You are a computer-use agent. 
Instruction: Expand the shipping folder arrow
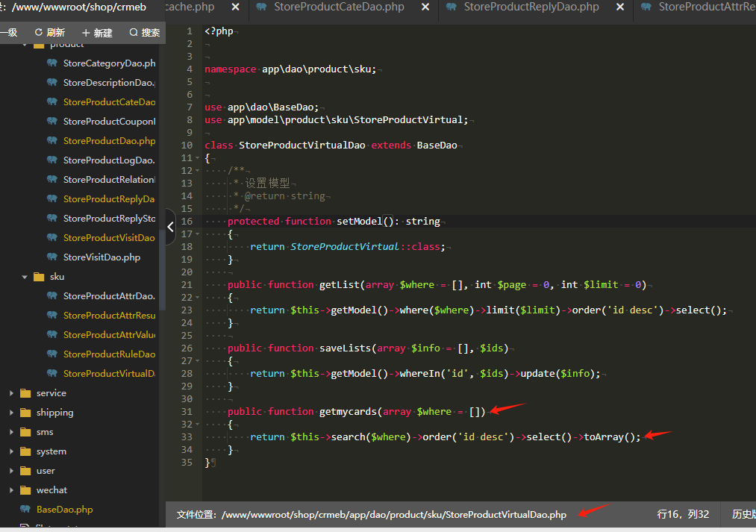12,413
